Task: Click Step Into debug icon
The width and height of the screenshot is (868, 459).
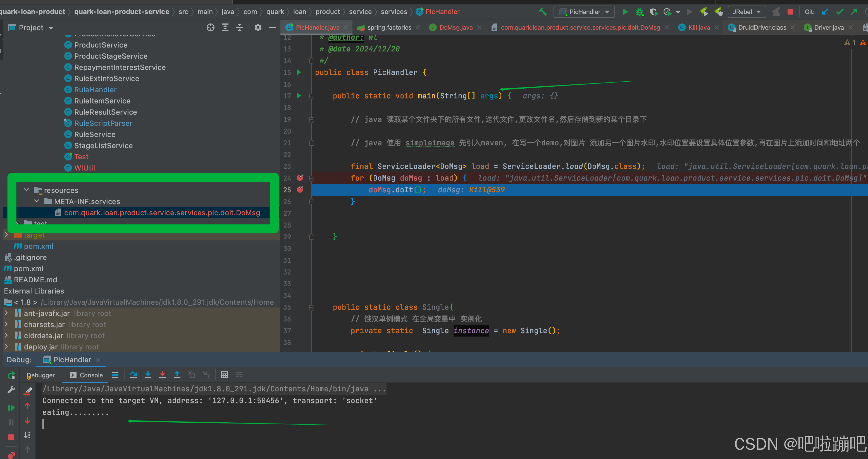Action: pyautogui.click(x=147, y=375)
